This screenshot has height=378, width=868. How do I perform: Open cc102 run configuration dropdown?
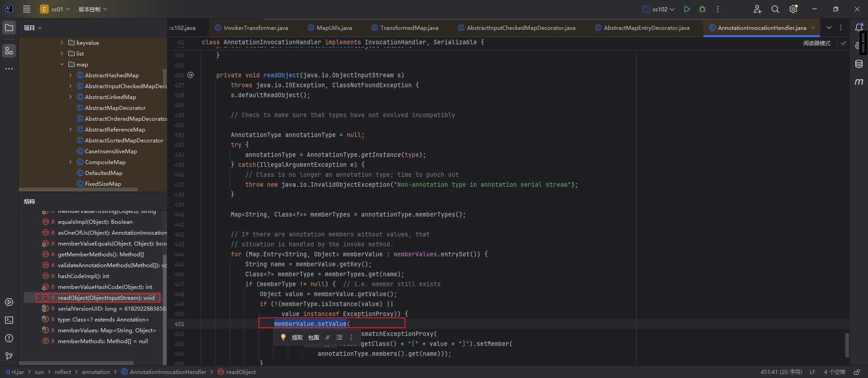pos(658,9)
